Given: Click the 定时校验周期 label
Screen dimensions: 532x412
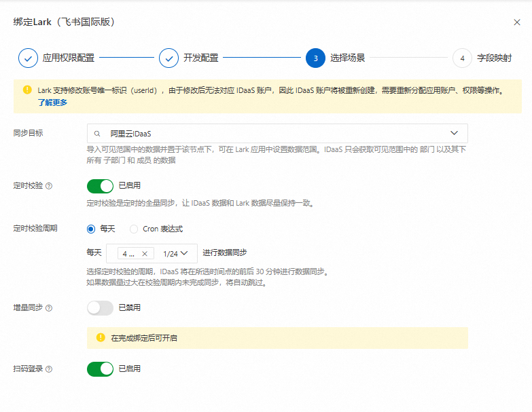Looking at the screenshot, I should 35,228.
